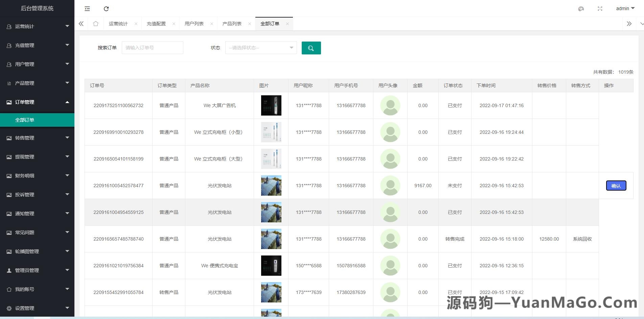Screen dimensions: 644x319
Task: Click the 确认 confirm button
Action: 616,186
